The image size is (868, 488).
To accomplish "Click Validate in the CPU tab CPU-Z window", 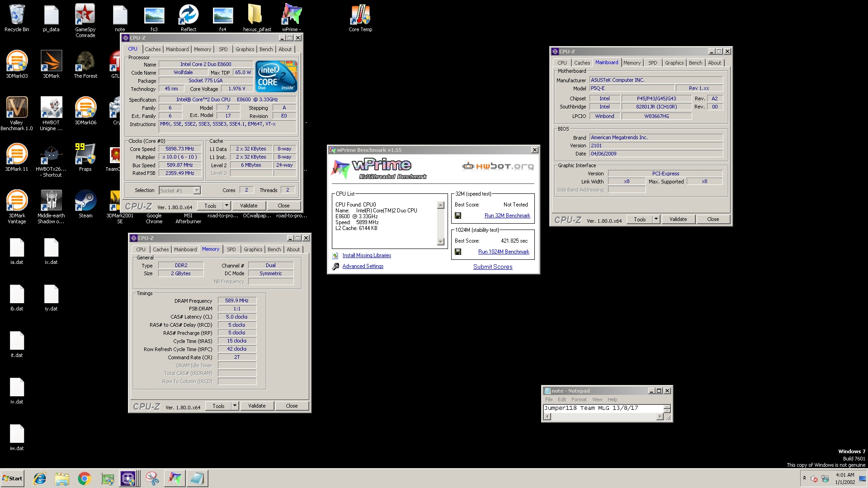I will (249, 206).
